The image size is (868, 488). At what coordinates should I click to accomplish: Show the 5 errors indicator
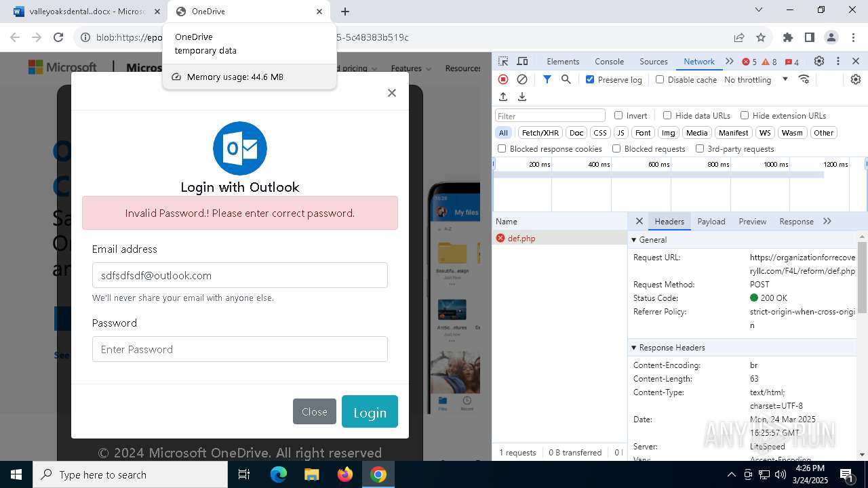[749, 62]
